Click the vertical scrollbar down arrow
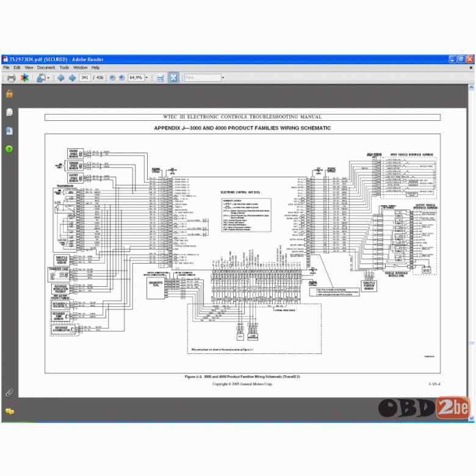The width and height of the screenshot is (476, 476). (472, 418)
